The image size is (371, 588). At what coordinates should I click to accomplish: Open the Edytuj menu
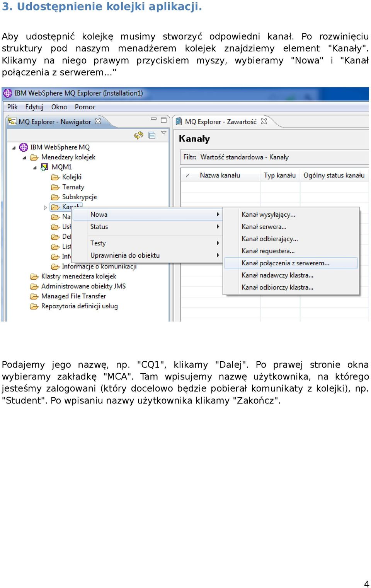click(x=34, y=107)
